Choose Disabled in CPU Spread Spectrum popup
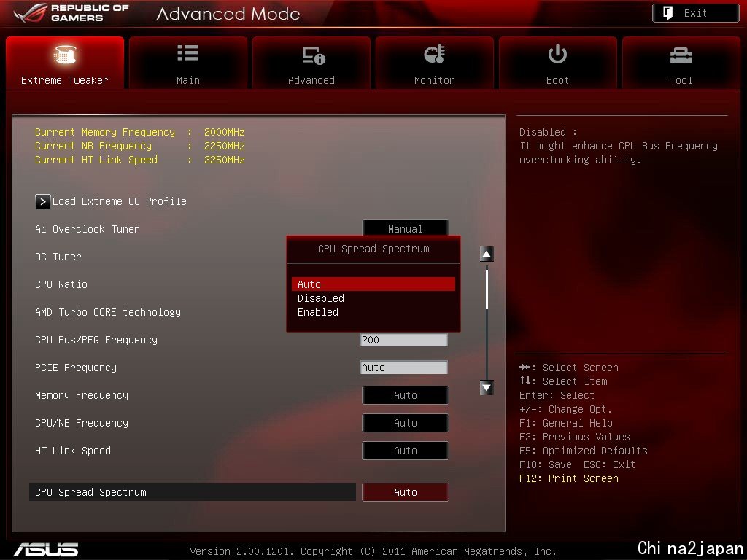This screenshot has height=560, width=747. [x=373, y=298]
